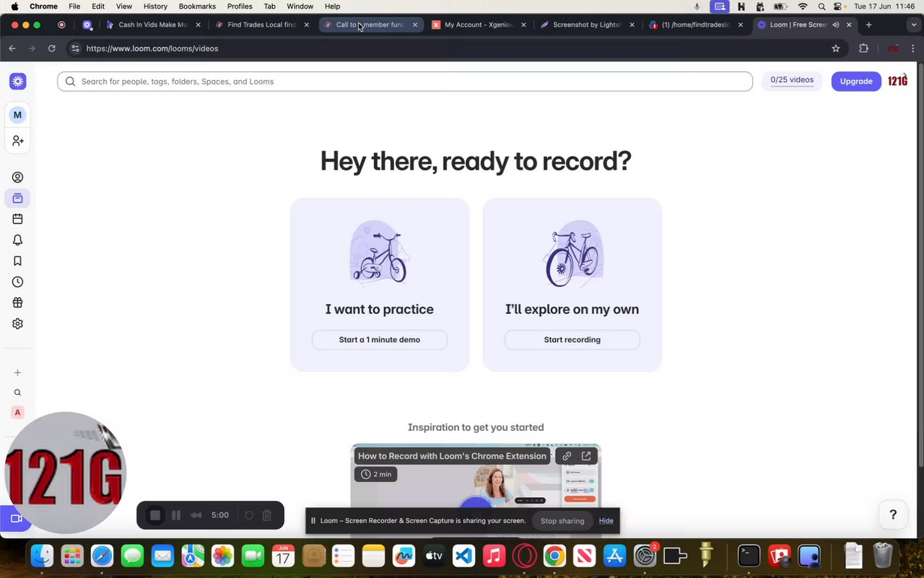Image resolution: width=924 pixels, height=578 pixels.
Task: Open the help question mark button
Action: (893, 514)
